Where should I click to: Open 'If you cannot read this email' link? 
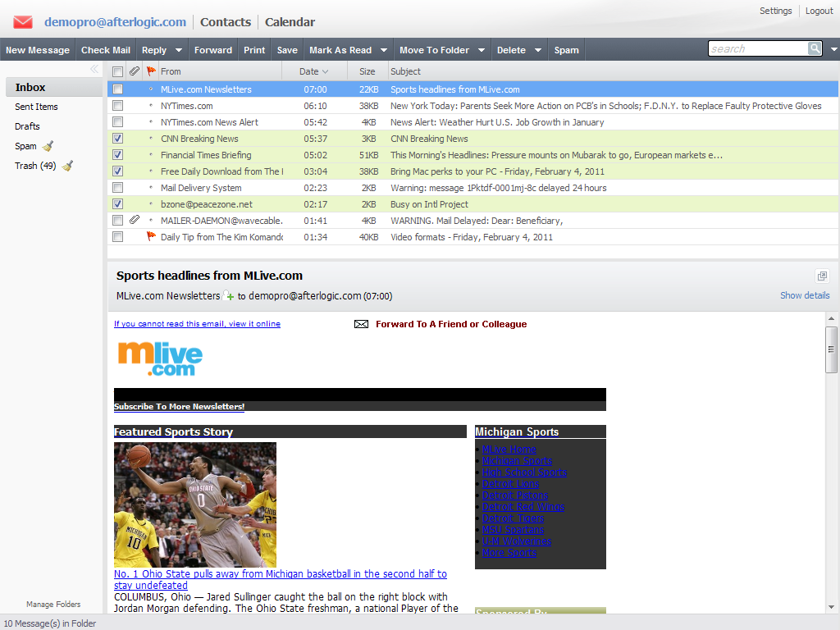coord(197,323)
